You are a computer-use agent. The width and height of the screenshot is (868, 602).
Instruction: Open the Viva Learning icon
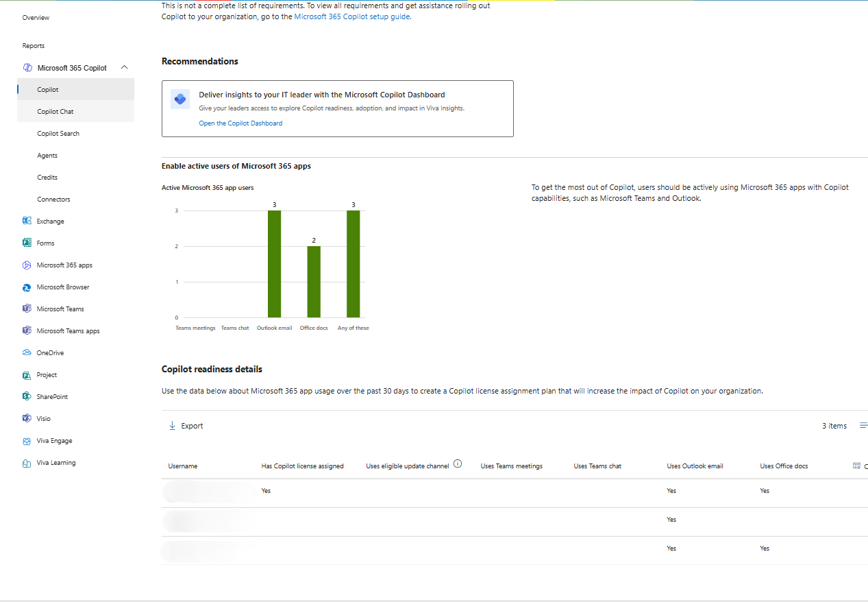click(x=27, y=463)
